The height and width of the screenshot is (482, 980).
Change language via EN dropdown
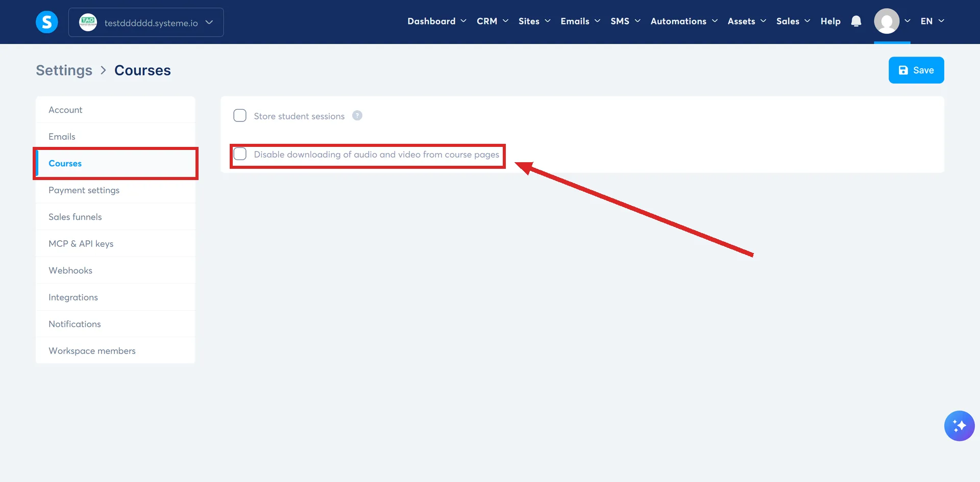coord(932,21)
